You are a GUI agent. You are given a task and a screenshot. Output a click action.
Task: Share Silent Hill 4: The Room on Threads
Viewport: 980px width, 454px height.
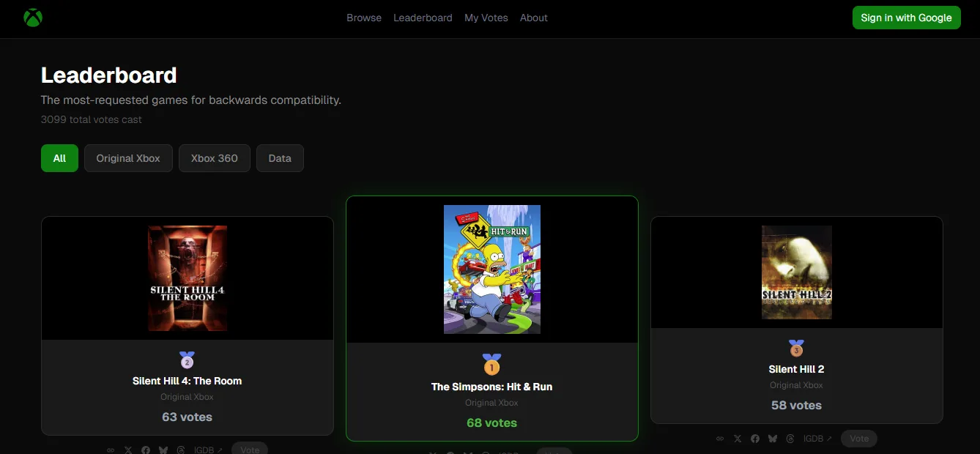pos(180,450)
